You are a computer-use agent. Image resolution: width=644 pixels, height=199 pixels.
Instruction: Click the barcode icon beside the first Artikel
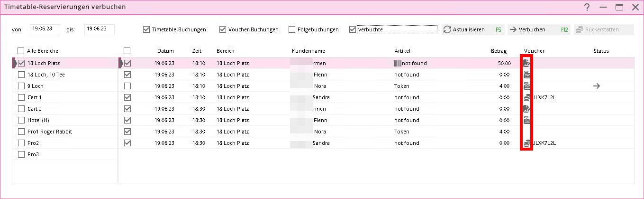[x=397, y=63]
